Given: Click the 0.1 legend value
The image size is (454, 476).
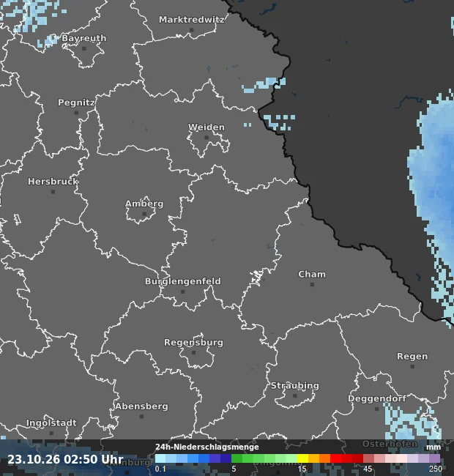Looking at the screenshot, I should 160,469.
